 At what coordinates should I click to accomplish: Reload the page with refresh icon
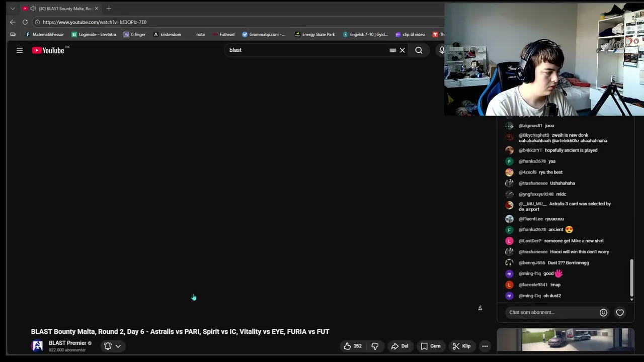click(25, 22)
